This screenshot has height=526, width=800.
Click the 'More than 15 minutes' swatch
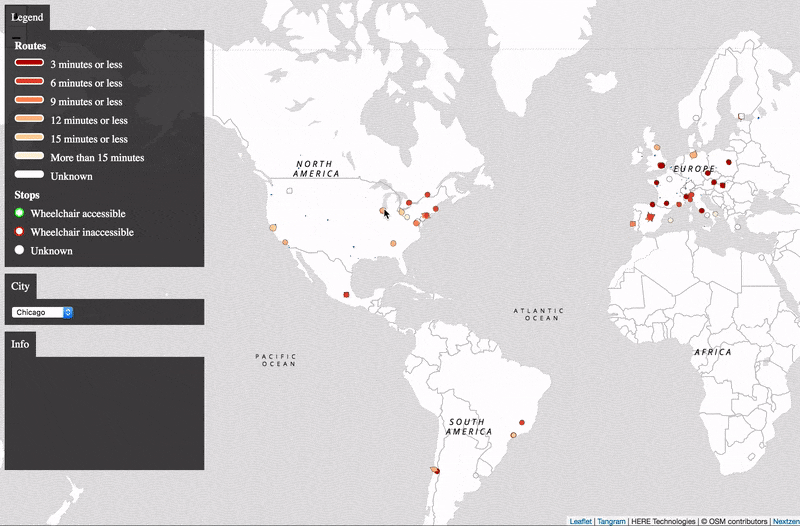(29, 156)
